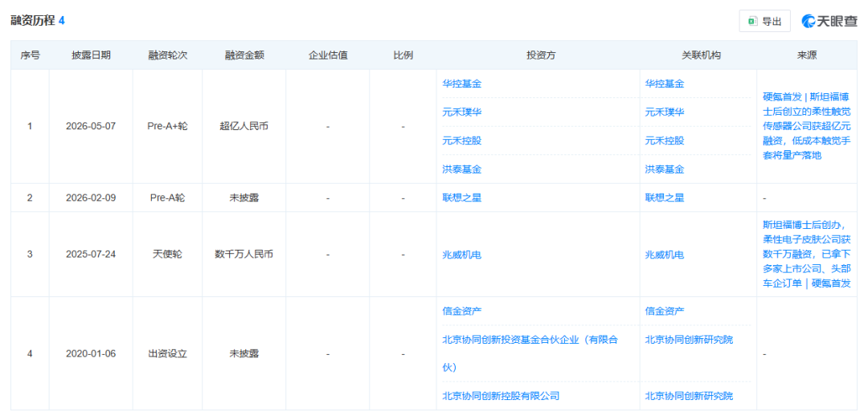
Task: Click 未披露 amount in 2026-02-09 row
Action: [x=244, y=198]
